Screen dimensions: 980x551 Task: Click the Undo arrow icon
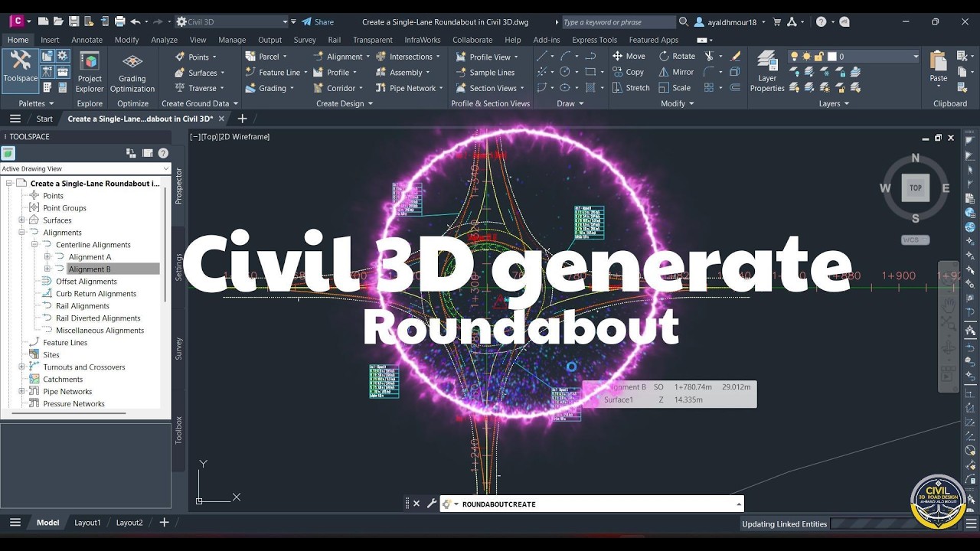pos(136,21)
